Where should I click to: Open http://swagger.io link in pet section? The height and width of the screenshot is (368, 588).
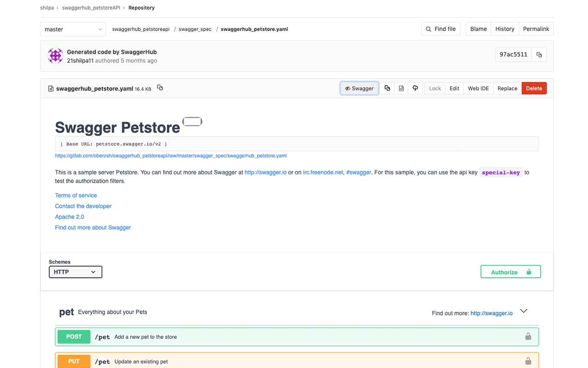coord(492,313)
